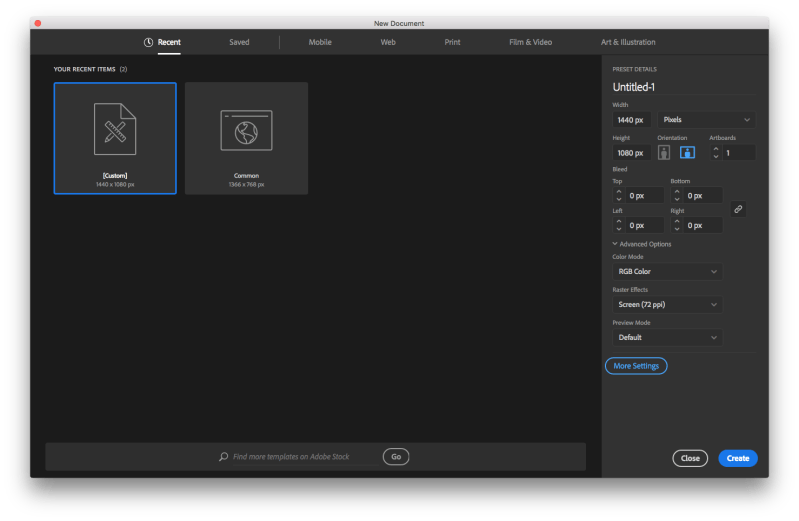Close the New Document window red button
The height and width of the screenshot is (521, 799).
(x=38, y=23)
